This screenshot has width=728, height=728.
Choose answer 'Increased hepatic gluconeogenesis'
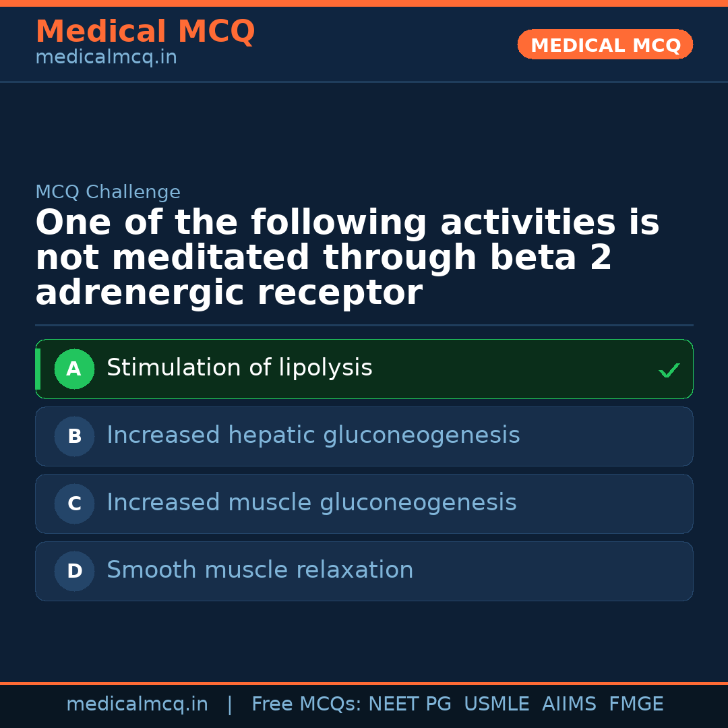coord(313,435)
